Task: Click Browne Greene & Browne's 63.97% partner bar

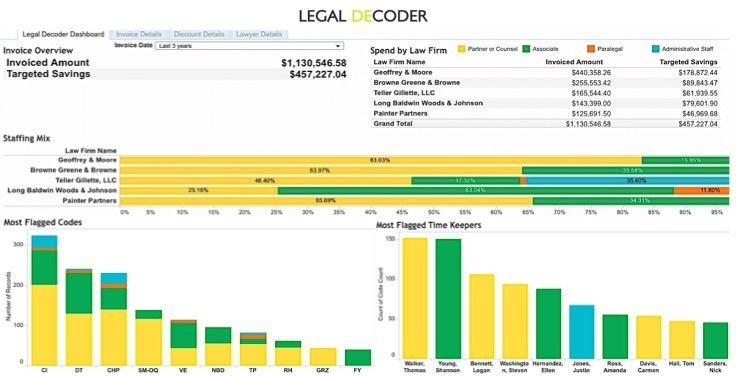Action: click(321, 170)
